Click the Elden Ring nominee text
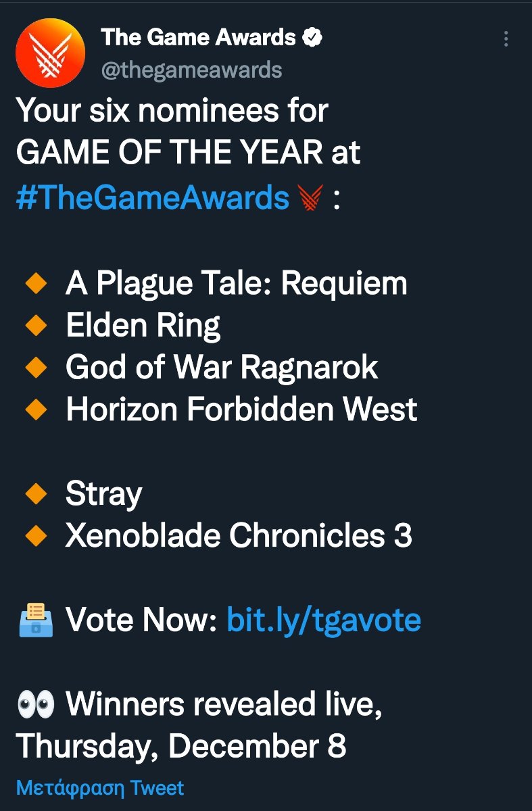Screen dimensions: 532x811 tap(143, 327)
